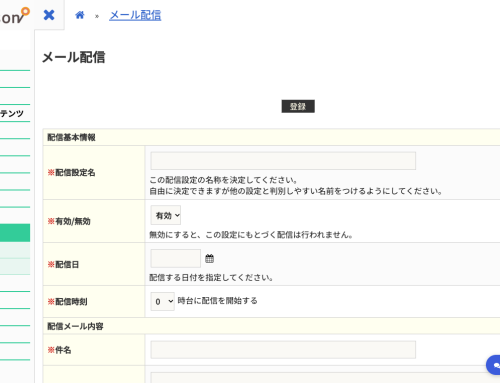Click the 登録 button
The width and height of the screenshot is (500, 383).
pos(298,106)
